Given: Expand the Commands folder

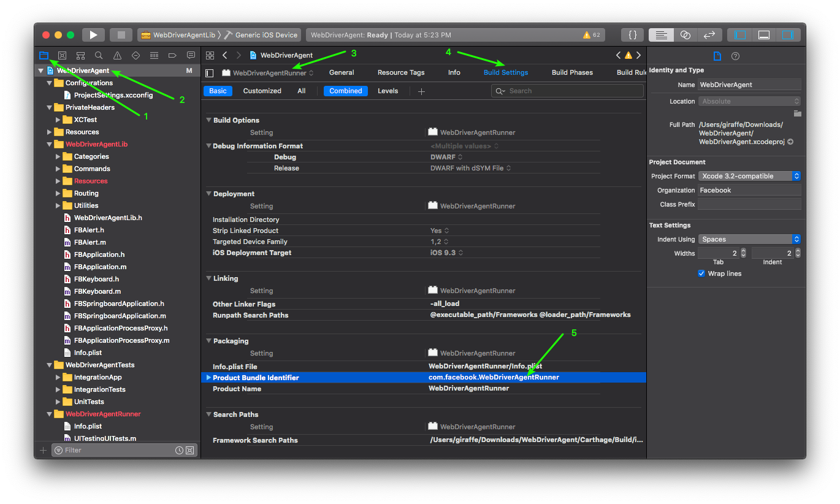Looking at the screenshot, I should (x=58, y=169).
